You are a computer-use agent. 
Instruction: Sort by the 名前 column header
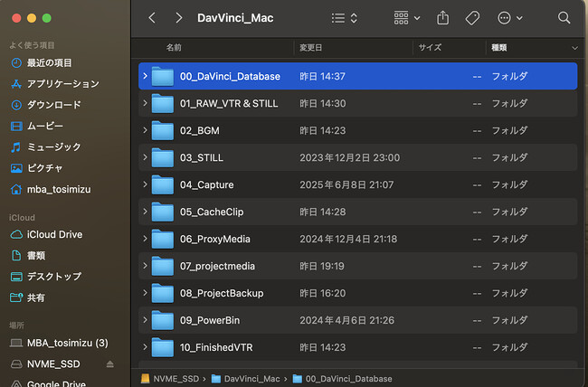(174, 48)
